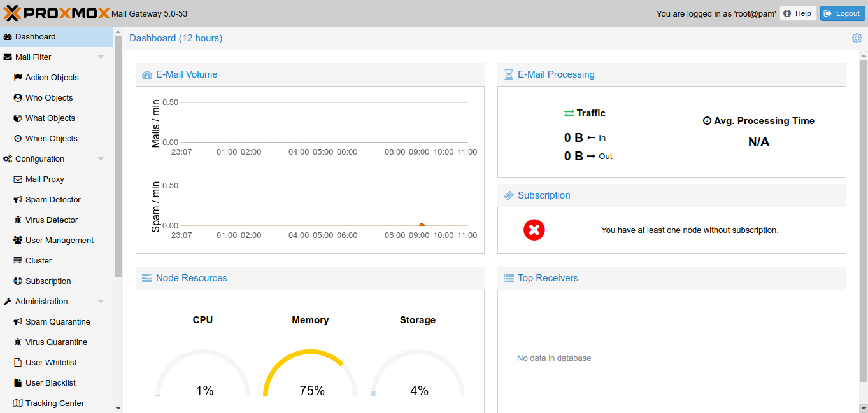Click the E-Mail Processing hourglass icon

click(509, 74)
